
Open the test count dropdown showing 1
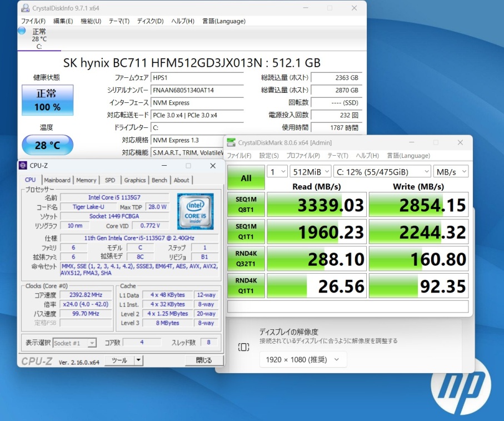pyautogui.click(x=277, y=172)
